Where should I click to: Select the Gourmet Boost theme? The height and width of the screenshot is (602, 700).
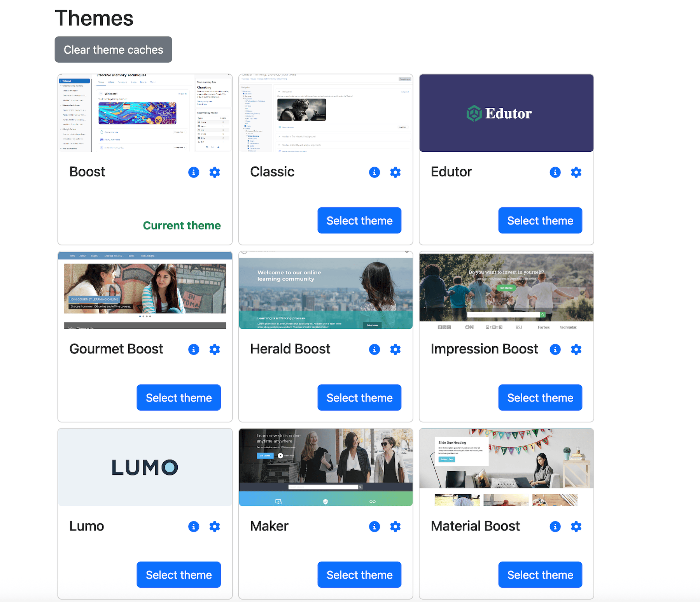pos(178,397)
